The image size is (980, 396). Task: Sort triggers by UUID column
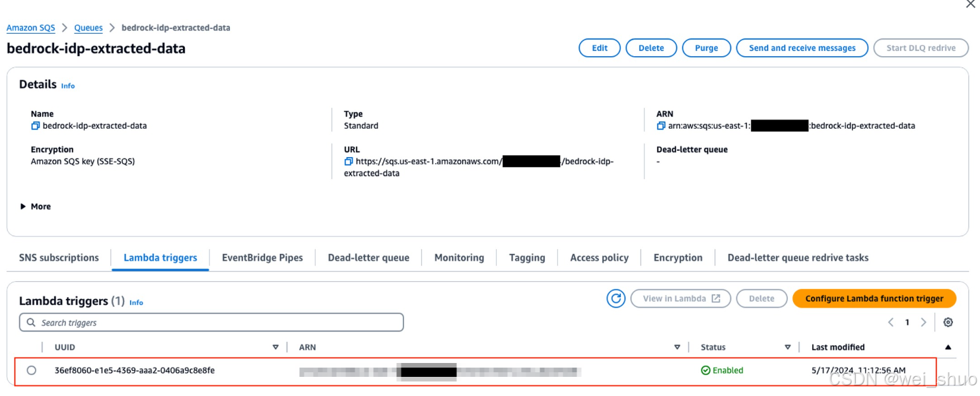point(275,347)
